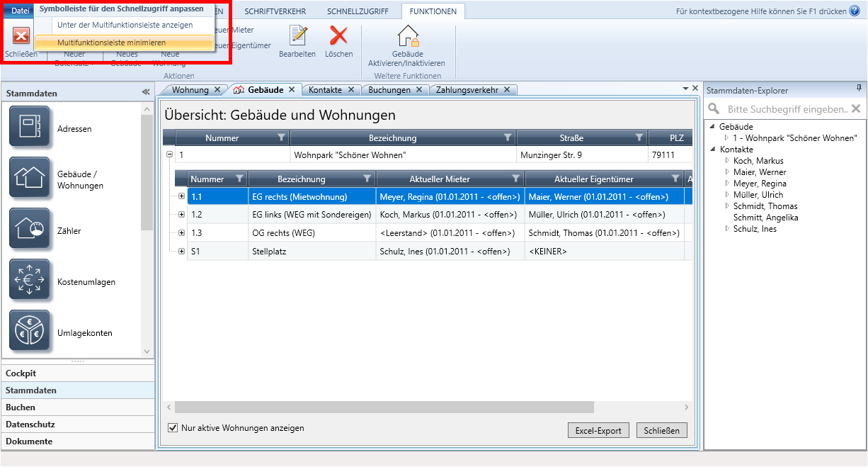Click the F1 help question mark icon
The height and width of the screenshot is (467, 868).
854,11
